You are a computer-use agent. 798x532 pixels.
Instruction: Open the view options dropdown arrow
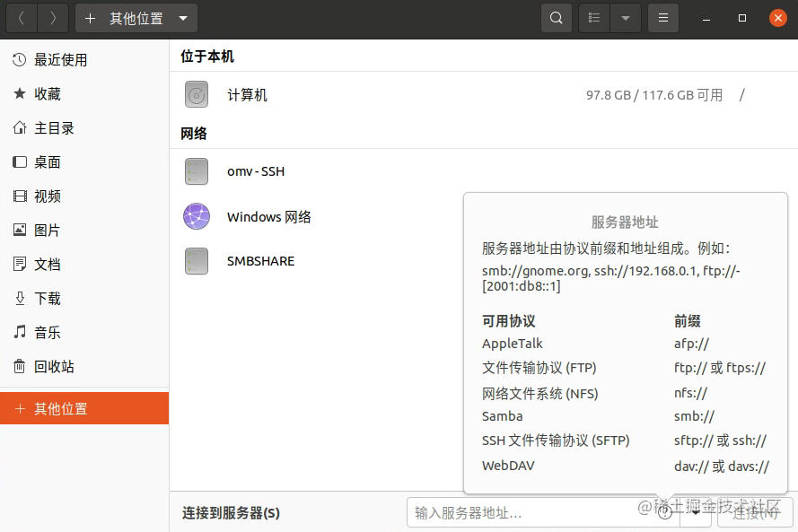626,17
